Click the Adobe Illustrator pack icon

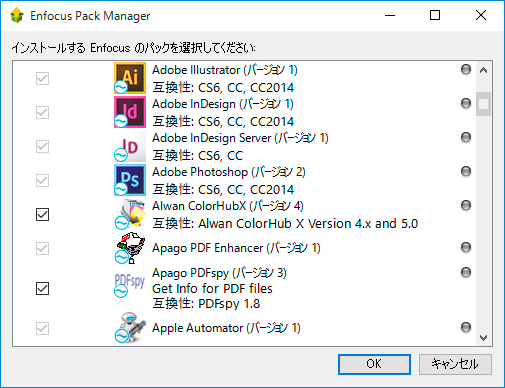tap(130, 78)
